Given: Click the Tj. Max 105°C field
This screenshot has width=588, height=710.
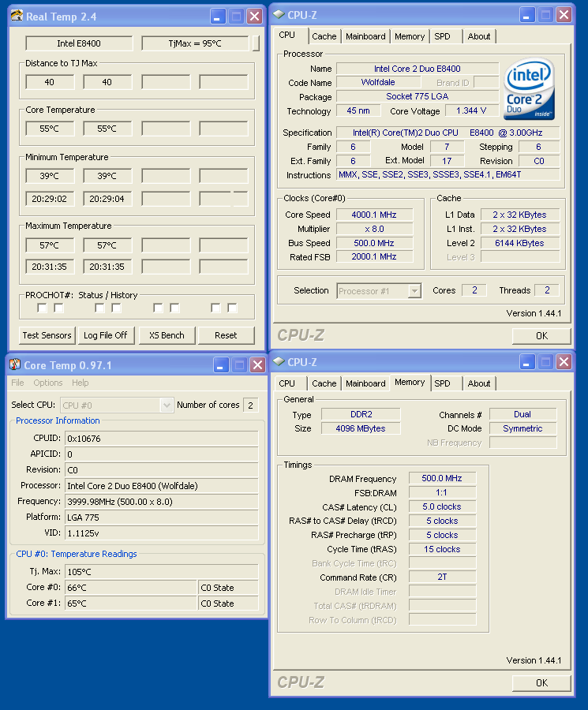Looking at the screenshot, I should tap(162, 571).
